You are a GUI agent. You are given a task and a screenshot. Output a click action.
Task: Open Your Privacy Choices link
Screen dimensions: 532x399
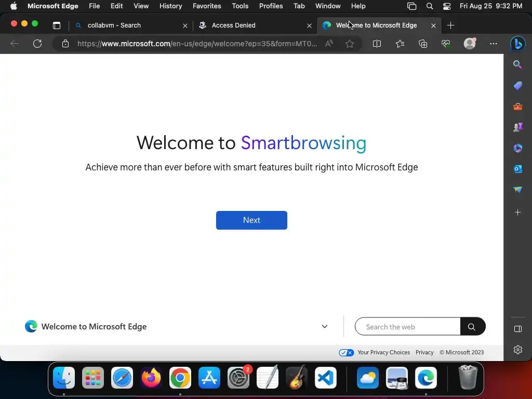[383, 353]
